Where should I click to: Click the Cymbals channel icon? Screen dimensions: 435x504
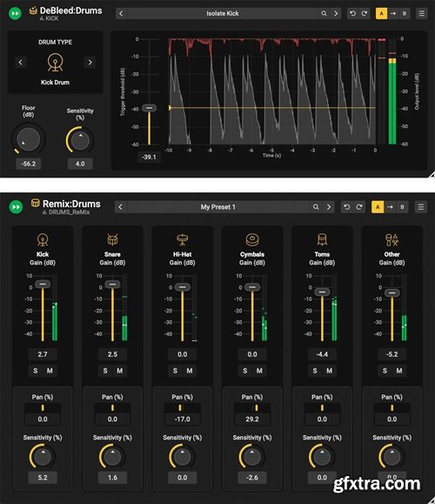[x=252, y=239]
